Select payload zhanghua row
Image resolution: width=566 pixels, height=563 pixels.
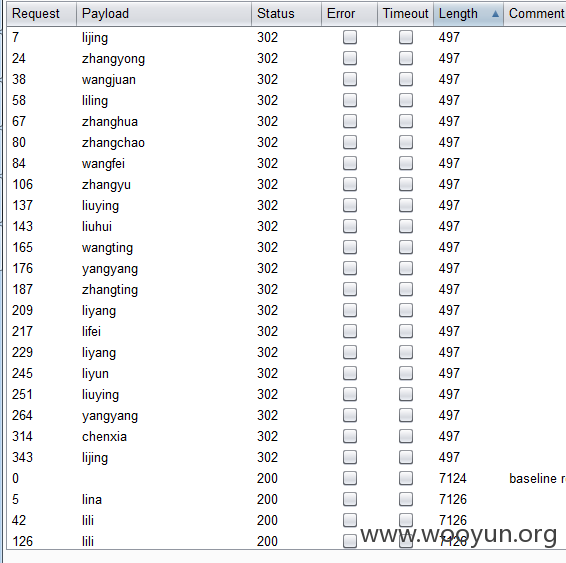pyautogui.click(x=110, y=122)
